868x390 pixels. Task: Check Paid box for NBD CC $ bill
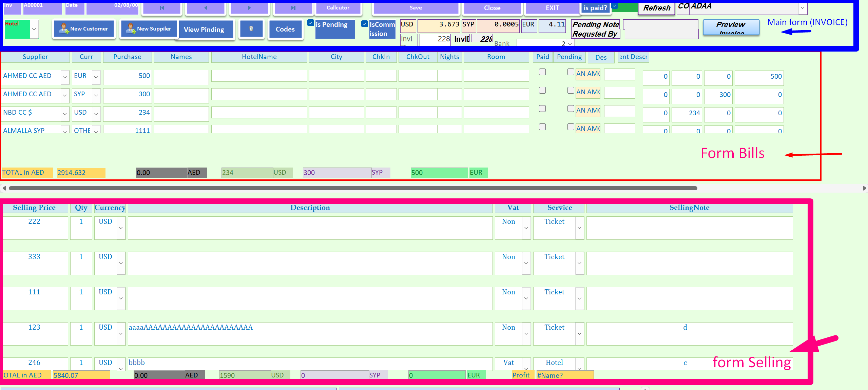pos(542,109)
